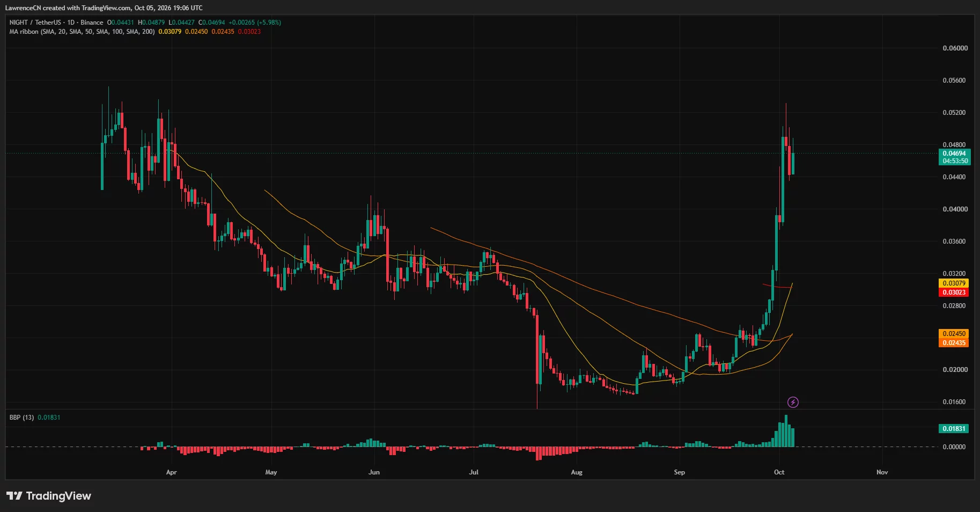Click the purple lightning bolt icon near Oct

pos(793,402)
